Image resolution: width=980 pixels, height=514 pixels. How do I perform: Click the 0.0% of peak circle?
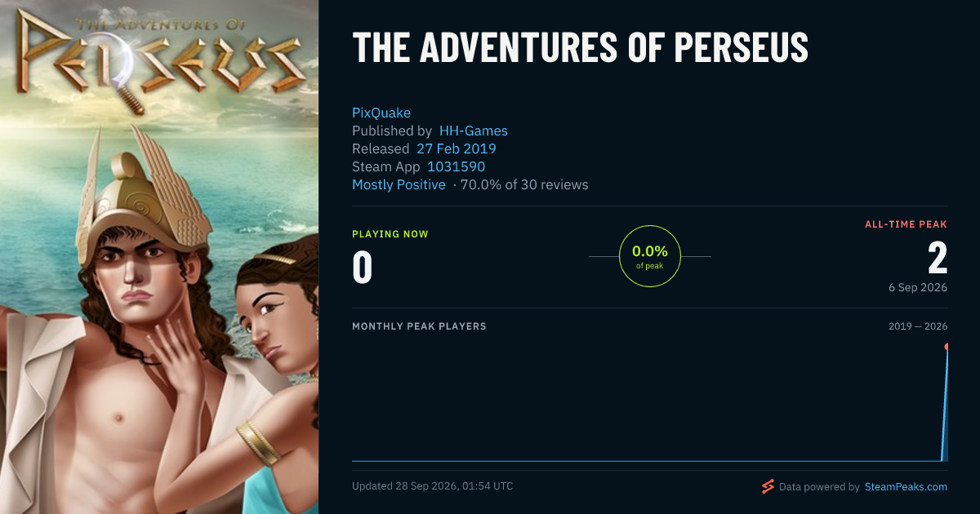tap(650, 256)
